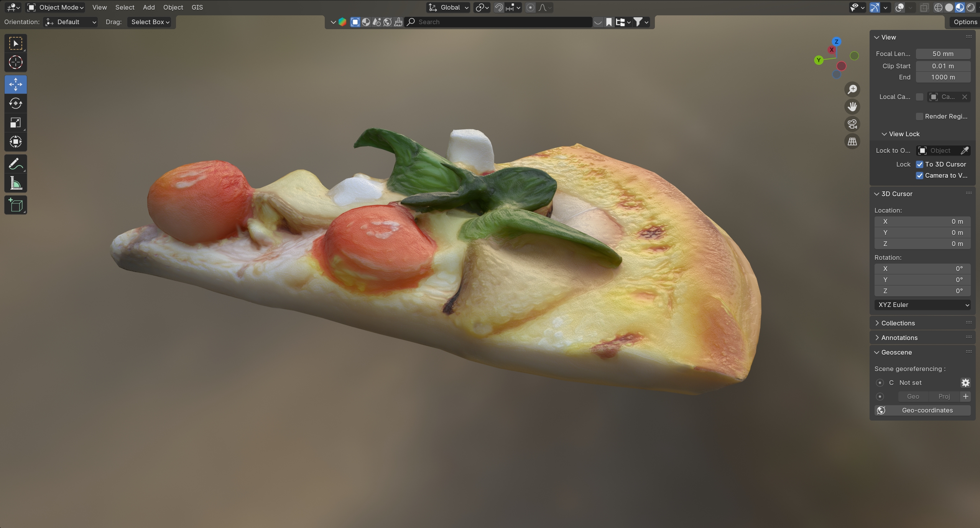Open the Add menu
This screenshot has height=528, width=980.
coord(149,7)
